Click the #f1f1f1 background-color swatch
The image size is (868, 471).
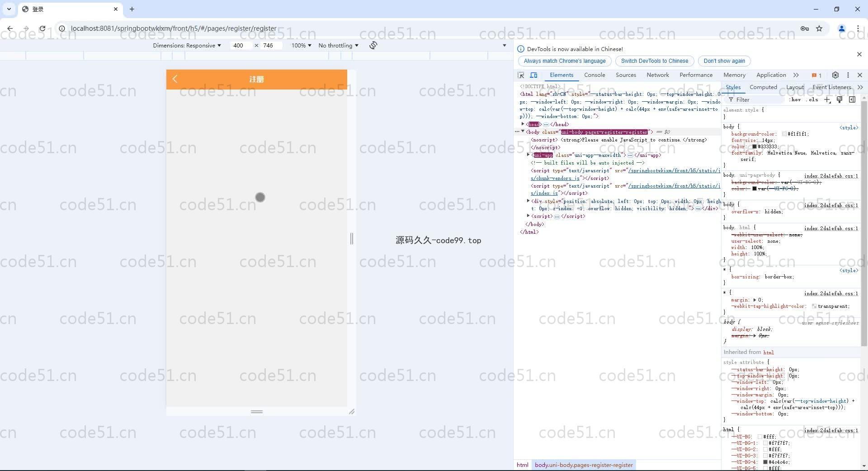click(784, 134)
